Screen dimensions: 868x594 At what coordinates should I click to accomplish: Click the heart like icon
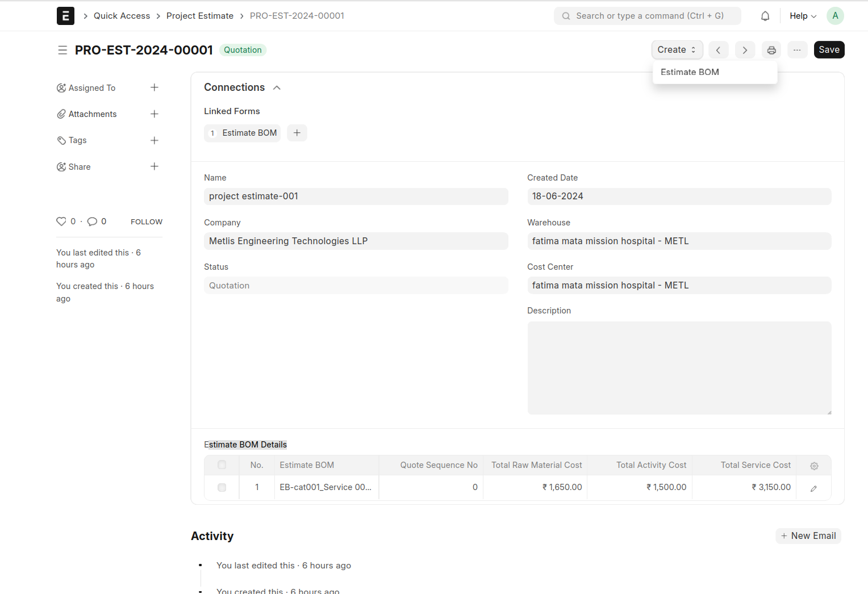click(61, 221)
